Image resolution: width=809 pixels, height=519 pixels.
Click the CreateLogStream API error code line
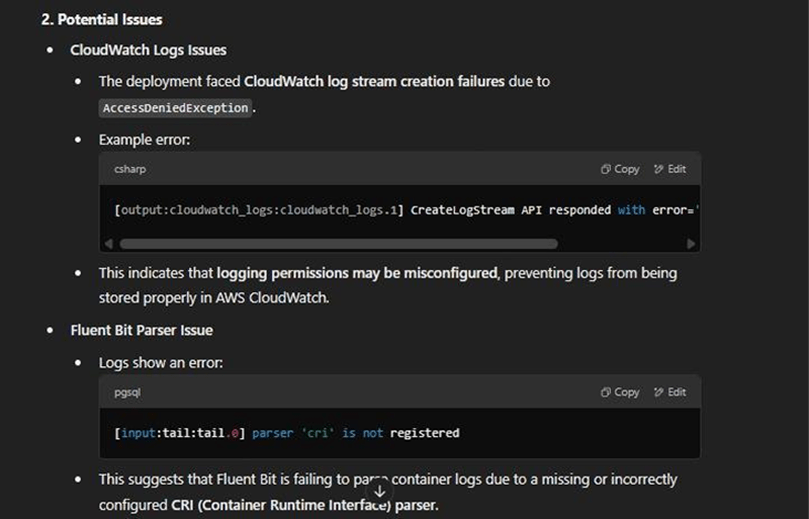click(406, 210)
